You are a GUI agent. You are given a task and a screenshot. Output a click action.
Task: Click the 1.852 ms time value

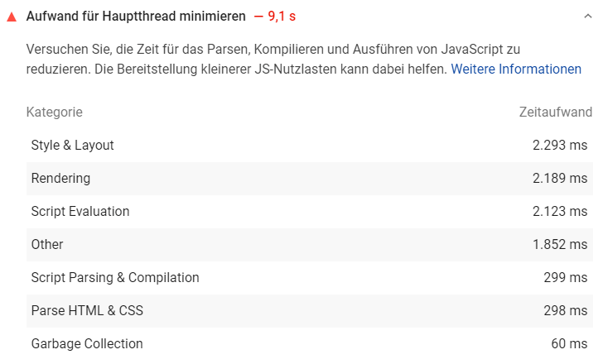pyautogui.click(x=560, y=244)
